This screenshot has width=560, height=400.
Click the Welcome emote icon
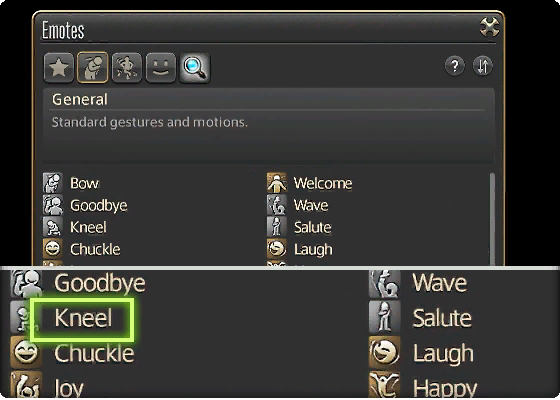(x=276, y=183)
